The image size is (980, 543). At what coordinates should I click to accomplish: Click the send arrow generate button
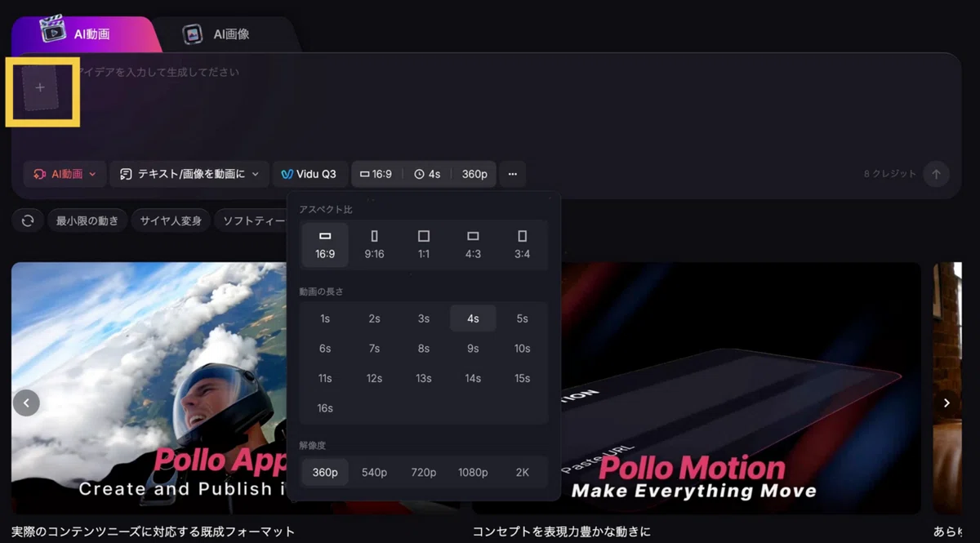point(936,174)
